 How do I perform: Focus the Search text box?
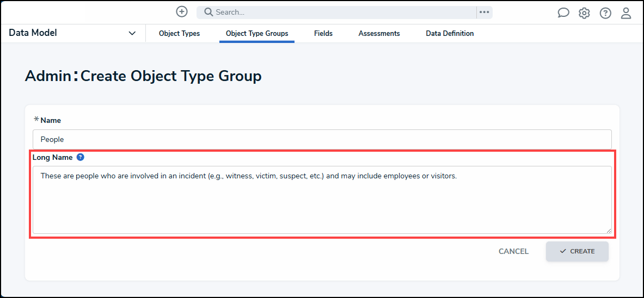(343, 13)
